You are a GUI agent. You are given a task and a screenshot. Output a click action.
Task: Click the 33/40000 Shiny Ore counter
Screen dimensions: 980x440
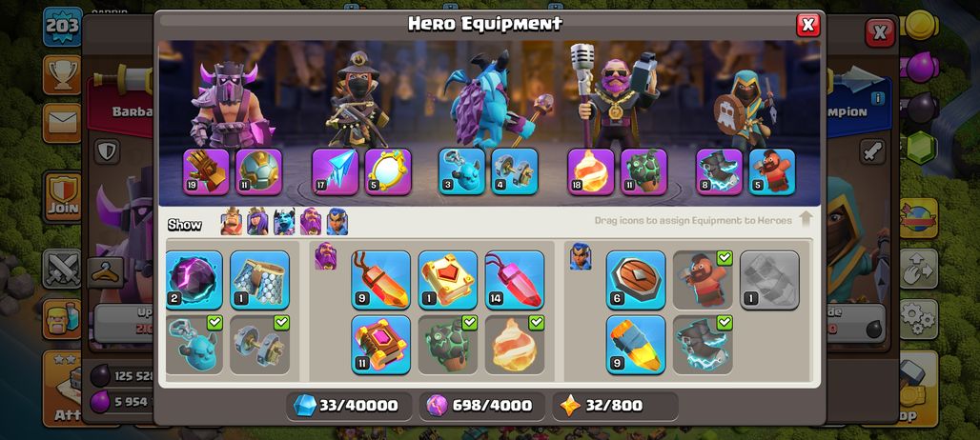tap(349, 406)
